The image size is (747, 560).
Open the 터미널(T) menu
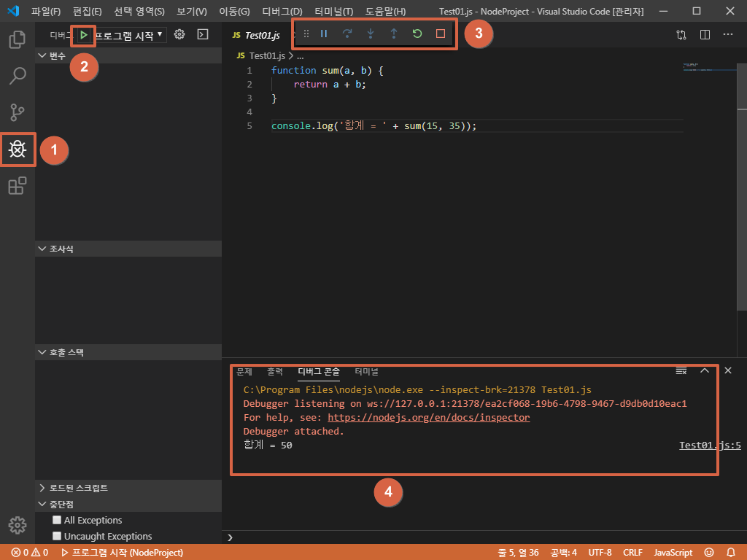pos(334,11)
